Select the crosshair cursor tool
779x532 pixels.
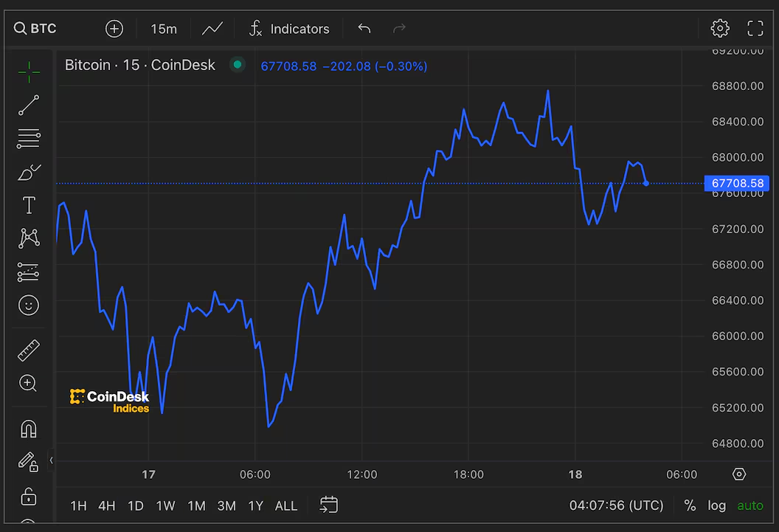[29, 72]
